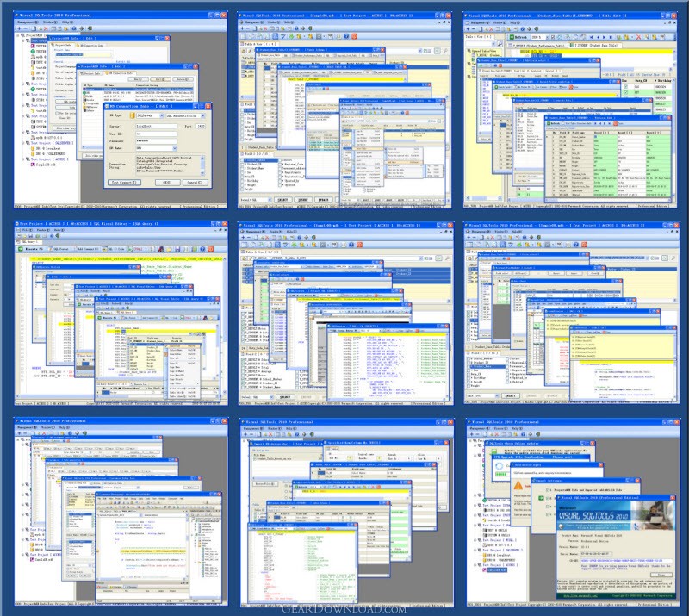
Task: Click red exit icon in top-center screenshot toolbar
Action: (x=354, y=36)
